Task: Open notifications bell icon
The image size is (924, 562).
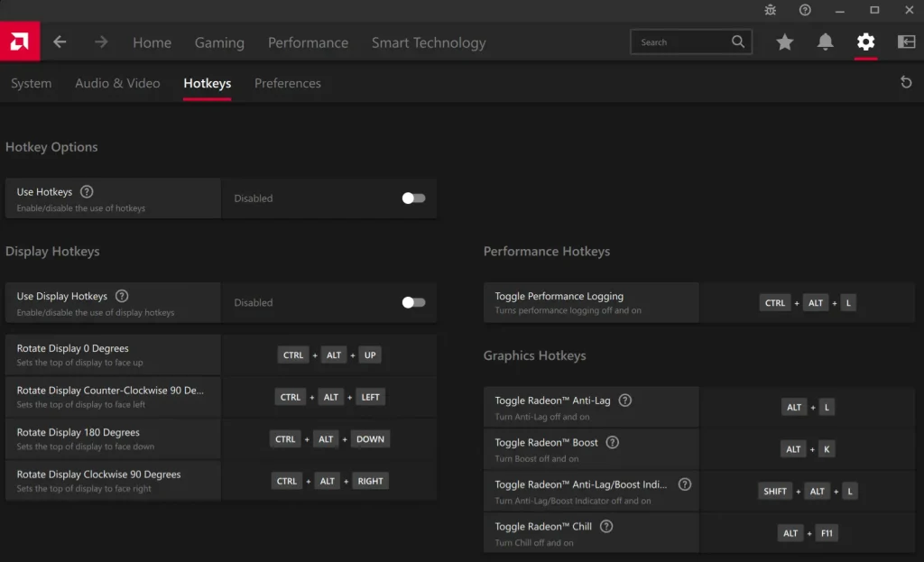Action: point(825,41)
